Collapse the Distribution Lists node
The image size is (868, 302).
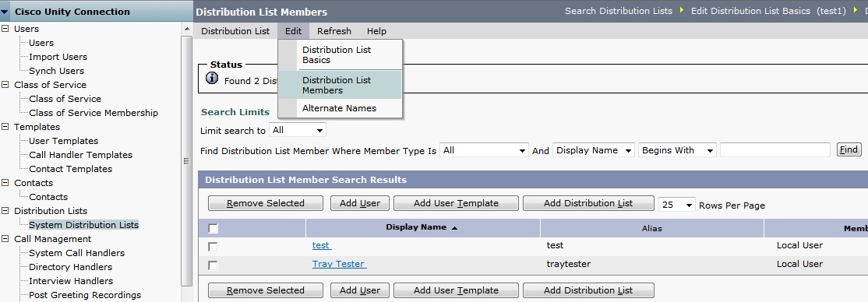5,211
